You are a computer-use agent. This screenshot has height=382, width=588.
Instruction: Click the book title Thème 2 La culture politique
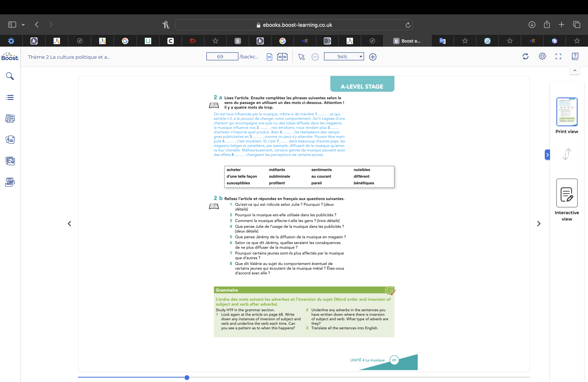(69, 57)
